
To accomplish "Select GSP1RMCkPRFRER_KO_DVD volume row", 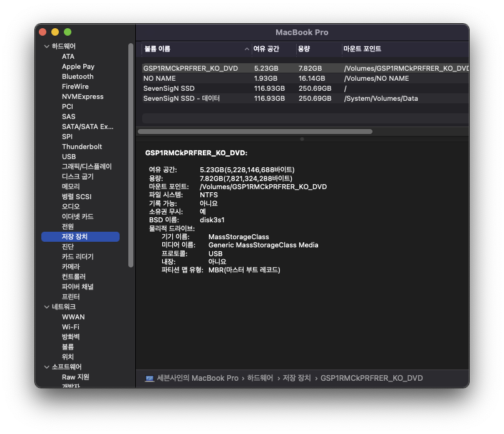I will point(305,68).
